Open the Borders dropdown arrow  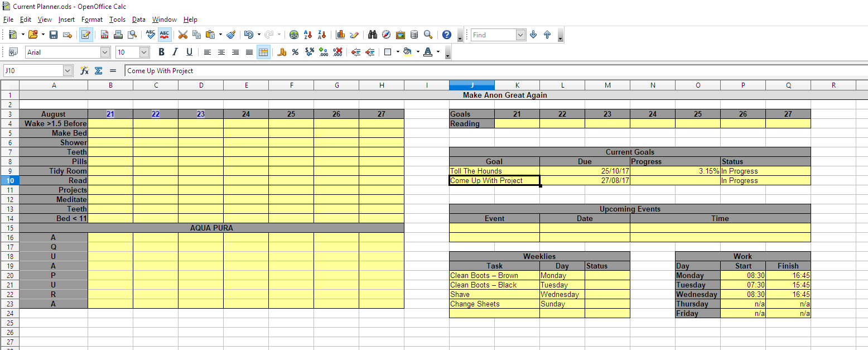pyautogui.click(x=398, y=52)
